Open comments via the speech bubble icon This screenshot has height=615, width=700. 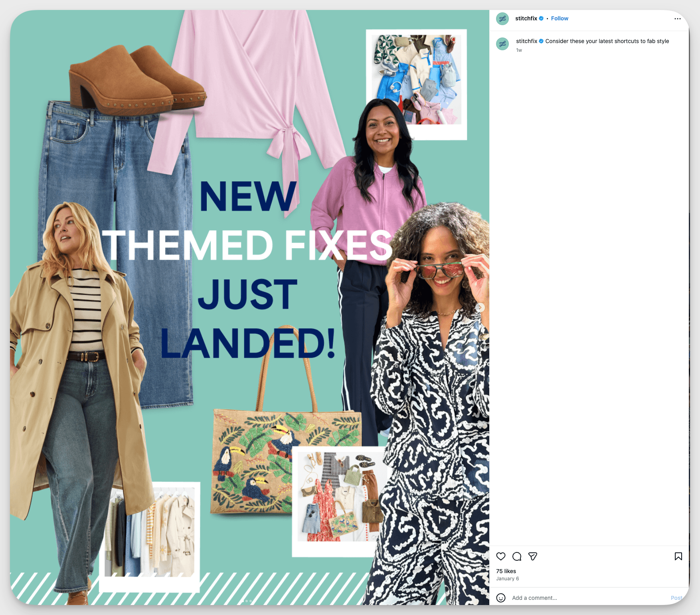[x=517, y=556]
